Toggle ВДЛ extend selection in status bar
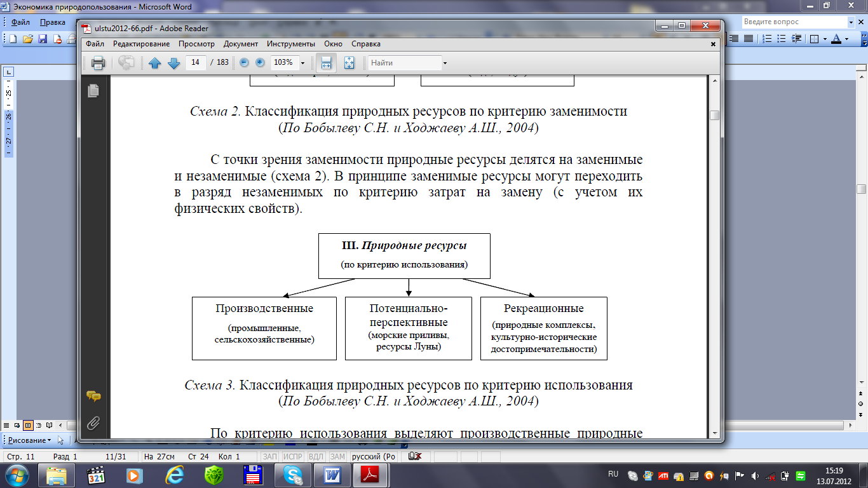 pos(316,457)
